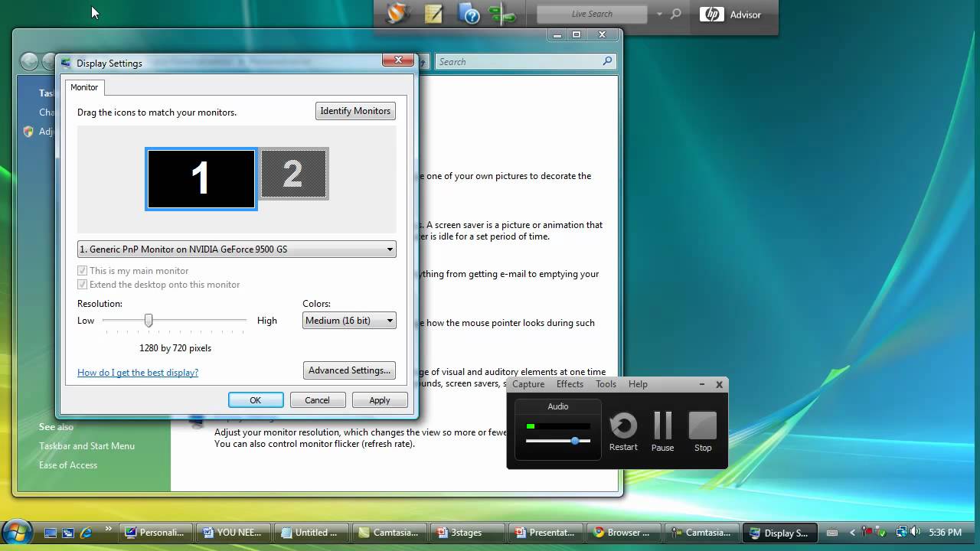Cancel the Display Settings dialog
The height and width of the screenshot is (551, 980).
click(x=317, y=400)
